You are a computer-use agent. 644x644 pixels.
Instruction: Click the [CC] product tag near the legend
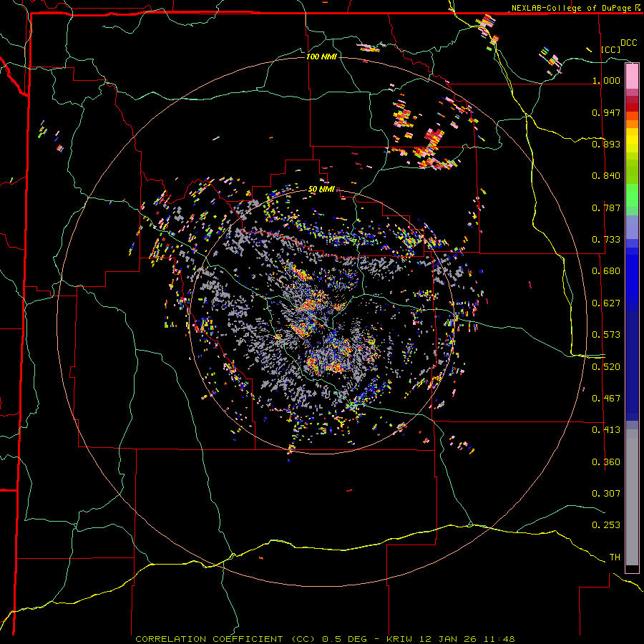click(611, 49)
